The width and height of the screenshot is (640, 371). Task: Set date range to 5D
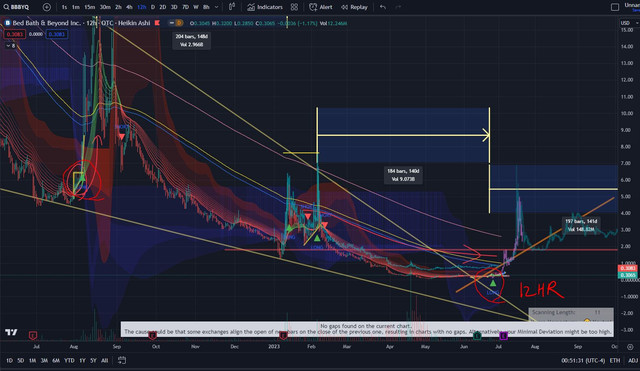point(20,360)
